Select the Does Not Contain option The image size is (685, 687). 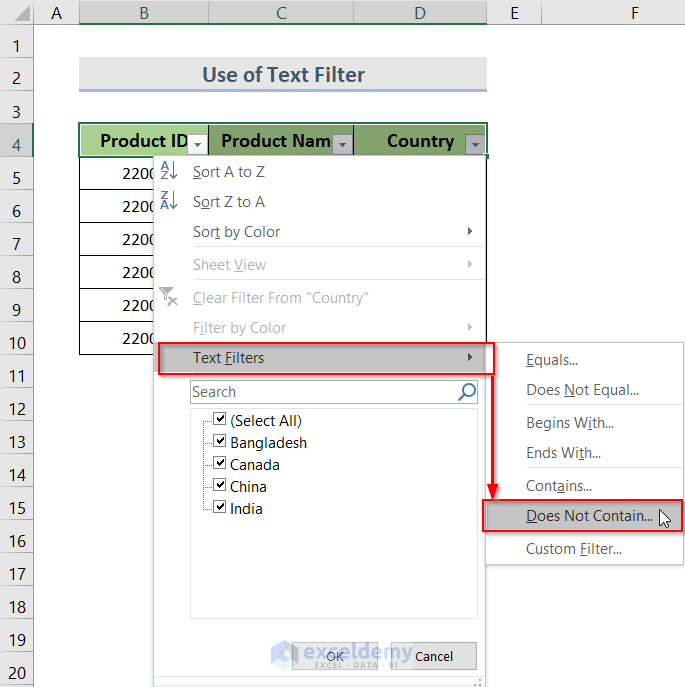(589, 517)
